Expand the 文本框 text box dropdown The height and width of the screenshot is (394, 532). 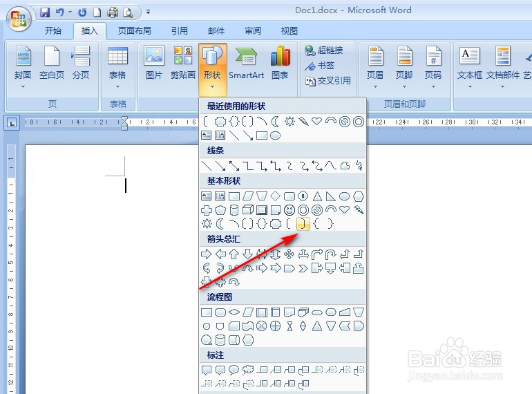click(x=470, y=87)
